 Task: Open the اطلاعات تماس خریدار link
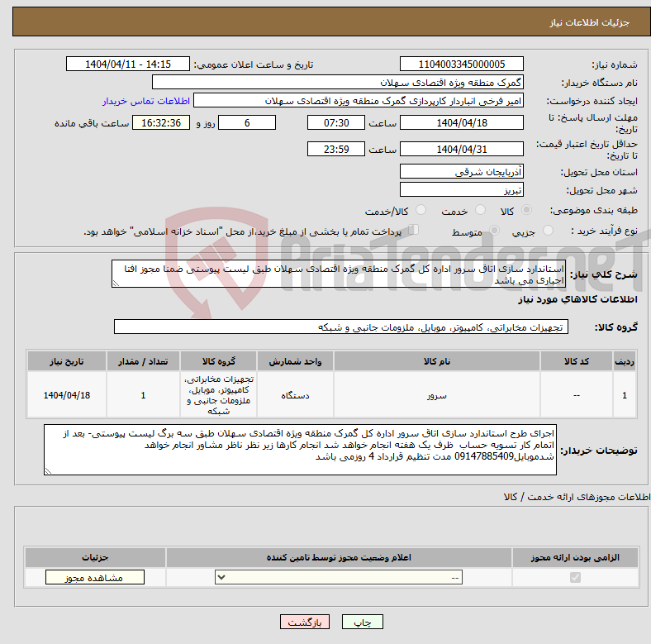146,101
